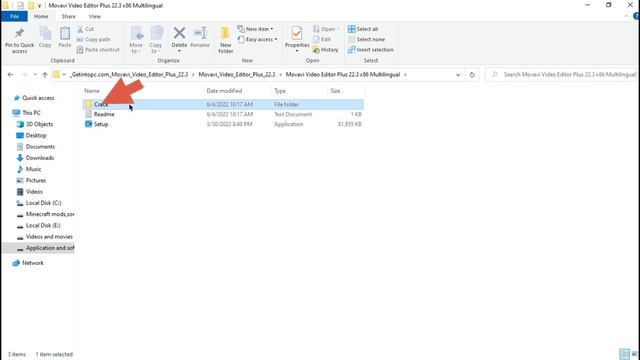
Task: Sort by Size column header
Action: [335, 91]
